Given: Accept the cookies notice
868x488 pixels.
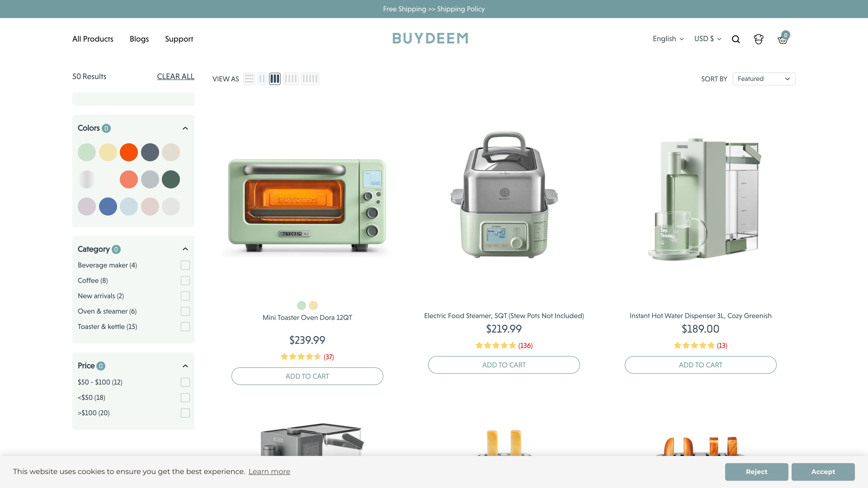Looking at the screenshot, I should (823, 472).
